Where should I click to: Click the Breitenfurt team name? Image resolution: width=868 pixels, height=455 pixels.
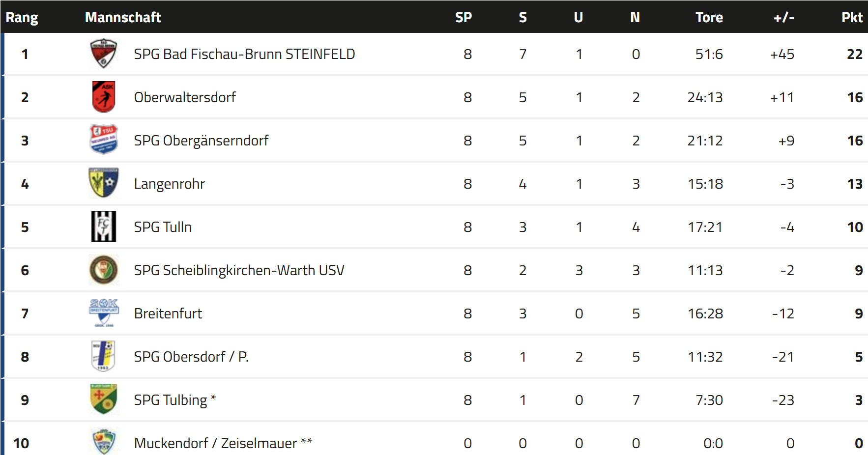[168, 313]
